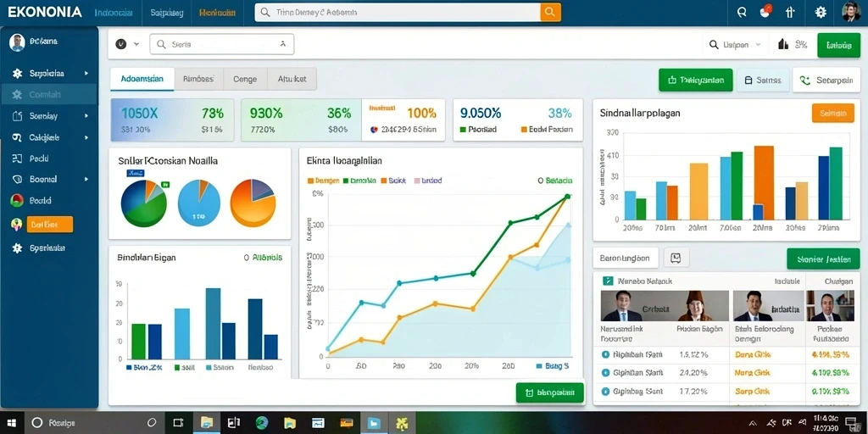The height and width of the screenshot is (434, 868).
Task: Toggle the Damalia legend series in line chart
Action: (x=359, y=181)
